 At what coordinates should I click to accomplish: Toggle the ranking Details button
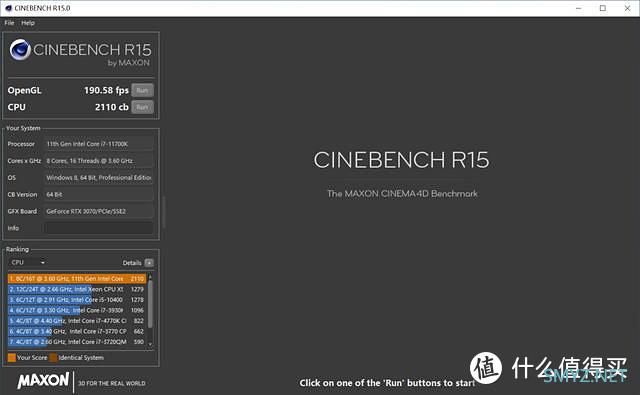coord(149,263)
